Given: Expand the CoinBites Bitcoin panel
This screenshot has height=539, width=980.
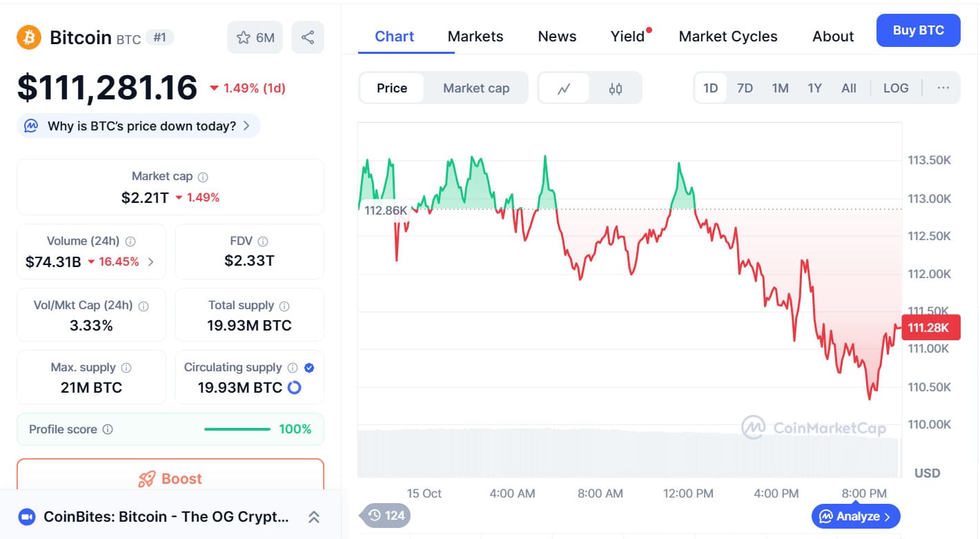Looking at the screenshot, I should (313, 516).
